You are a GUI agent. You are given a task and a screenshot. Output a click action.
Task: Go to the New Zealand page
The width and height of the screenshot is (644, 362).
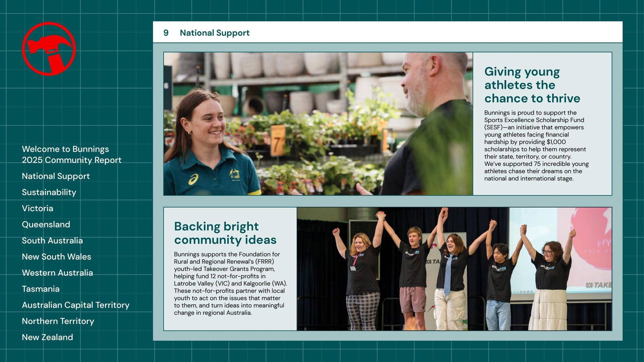coord(47,337)
